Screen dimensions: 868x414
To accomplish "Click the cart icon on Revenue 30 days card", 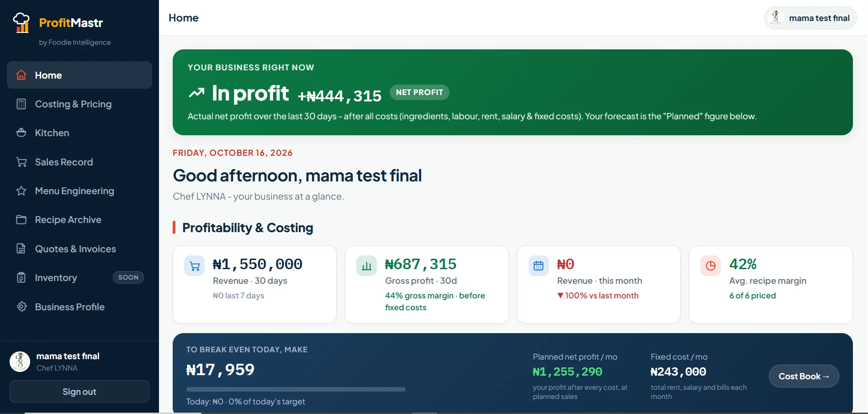I will tap(195, 266).
